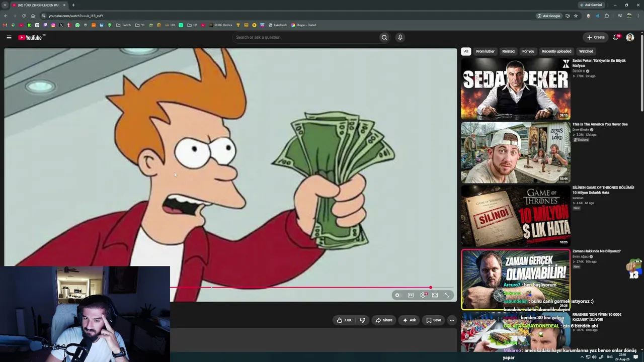Open the Sedat Peker video thumbnail
Image resolution: width=644 pixels, height=362 pixels.
pyautogui.click(x=516, y=88)
